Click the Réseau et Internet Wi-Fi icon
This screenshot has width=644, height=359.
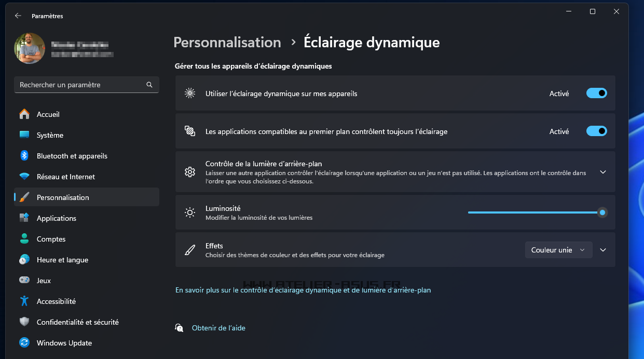coord(24,177)
